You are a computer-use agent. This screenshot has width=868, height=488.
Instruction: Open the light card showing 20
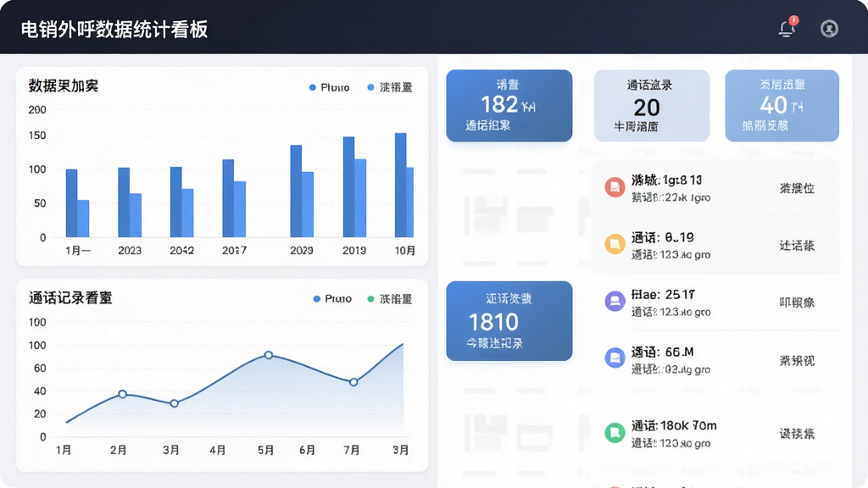click(x=652, y=106)
